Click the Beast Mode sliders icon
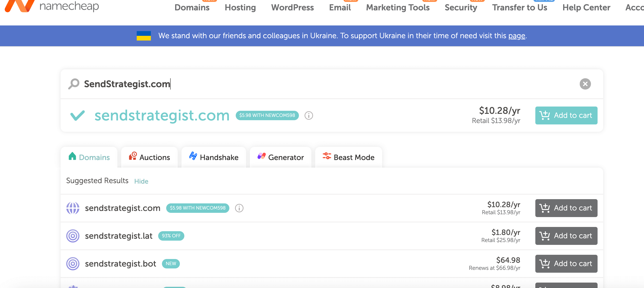 pos(327,156)
